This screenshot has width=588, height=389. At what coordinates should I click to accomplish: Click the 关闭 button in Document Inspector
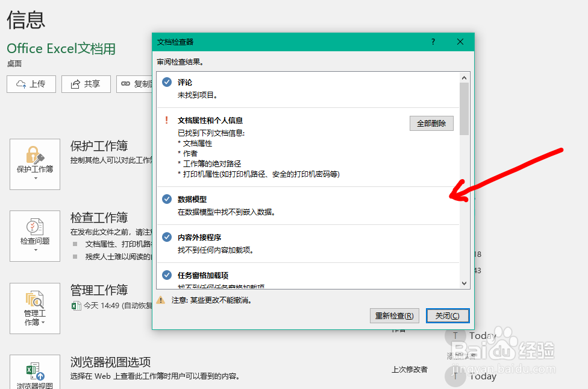tap(448, 315)
